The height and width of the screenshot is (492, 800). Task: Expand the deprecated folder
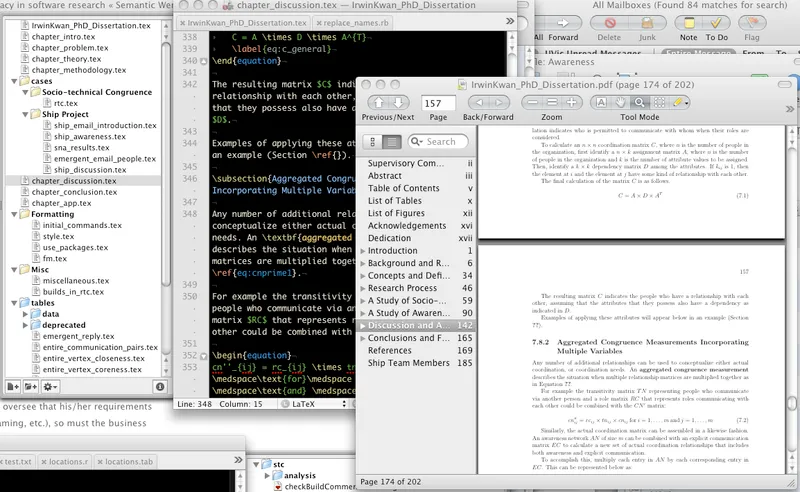click(25, 325)
